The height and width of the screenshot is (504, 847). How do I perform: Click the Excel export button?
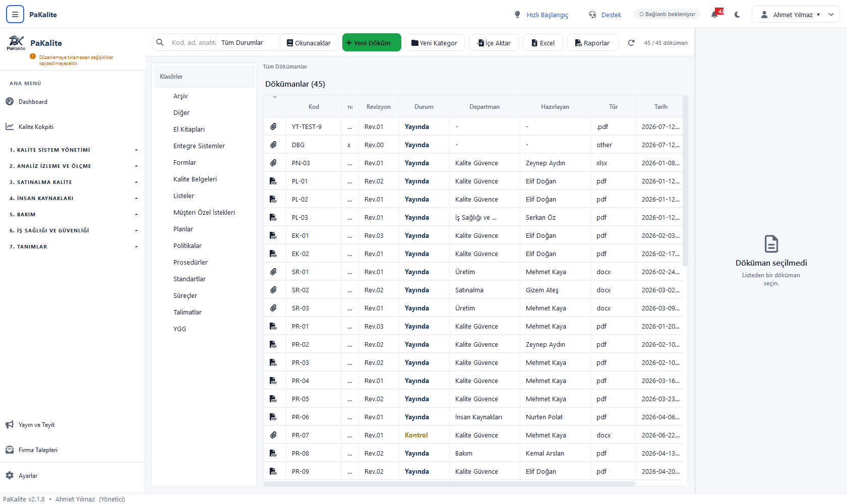click(543, 43)
